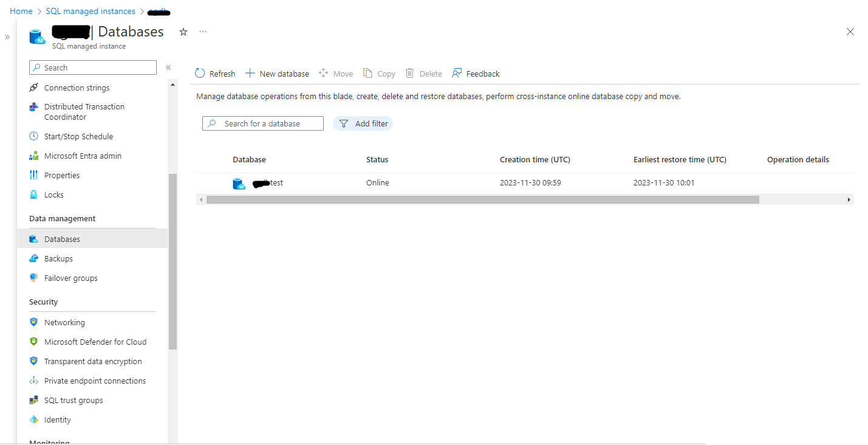Navigate to Home breadcrumb link
This screenshot has height=445, width=868.
click(x=21, y=11)
